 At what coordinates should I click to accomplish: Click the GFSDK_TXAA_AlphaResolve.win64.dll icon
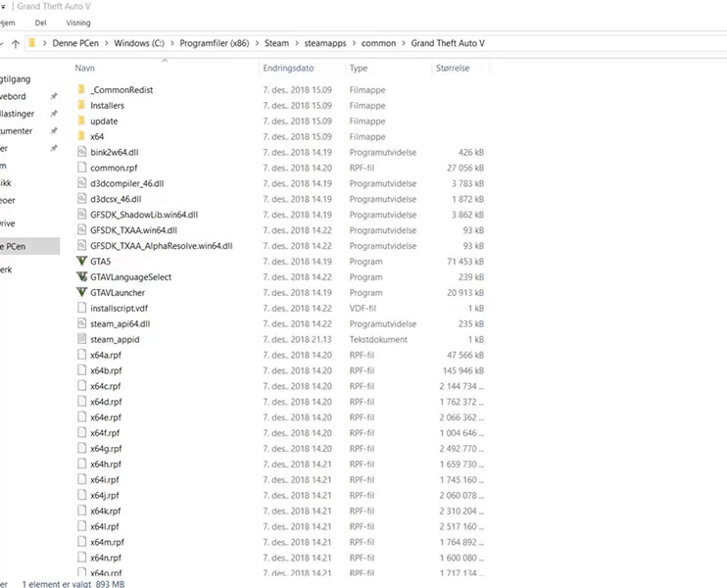pos(81,245)
